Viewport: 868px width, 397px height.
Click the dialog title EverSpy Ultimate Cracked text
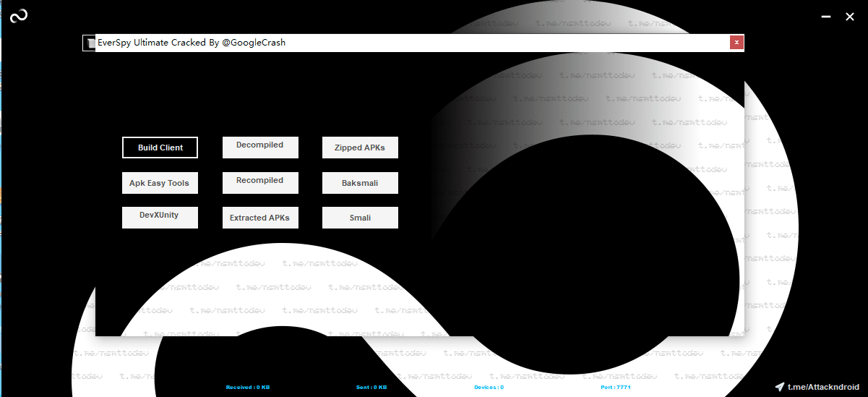pyautogui.click(x=192, y=43)
